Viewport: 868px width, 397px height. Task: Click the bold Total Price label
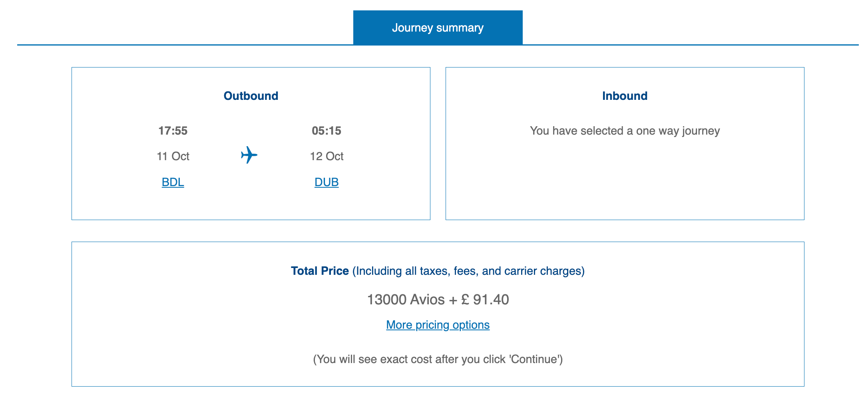(x=320, y=271)
